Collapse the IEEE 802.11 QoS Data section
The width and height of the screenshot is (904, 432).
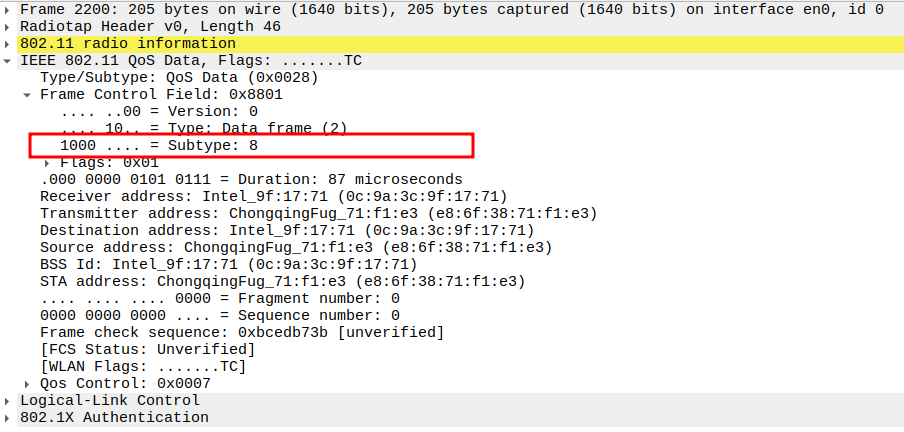(x=10, y=61)
